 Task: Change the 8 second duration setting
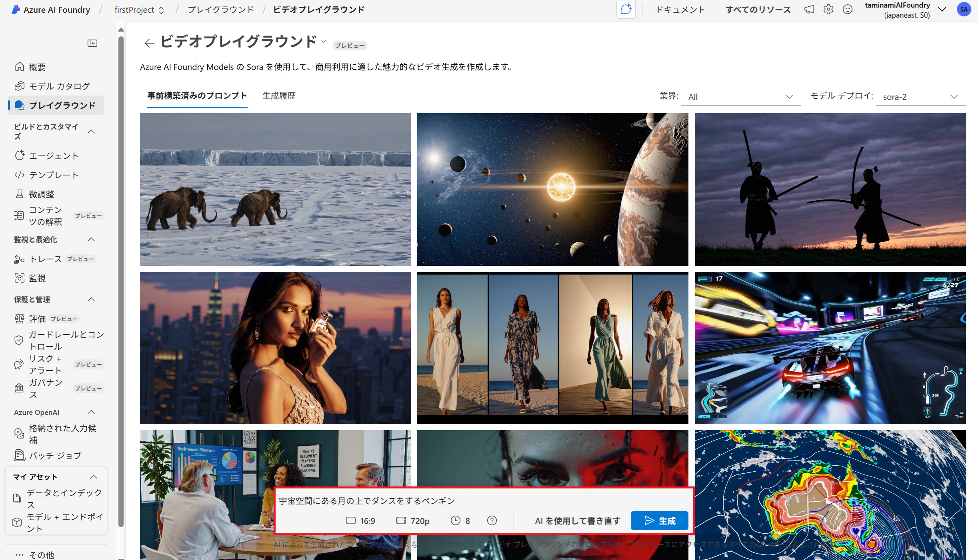click(x=460, y=520)
